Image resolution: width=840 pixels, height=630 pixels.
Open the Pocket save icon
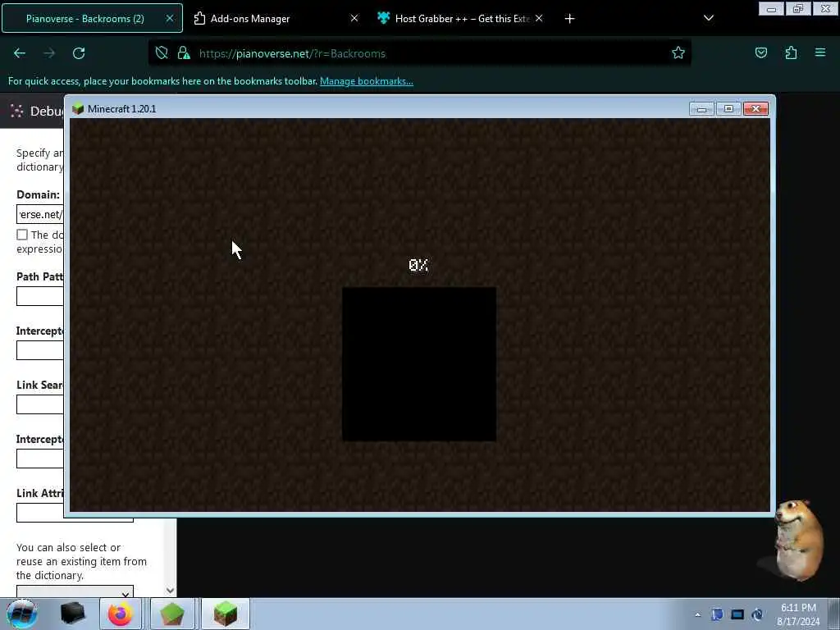(760, 52)
